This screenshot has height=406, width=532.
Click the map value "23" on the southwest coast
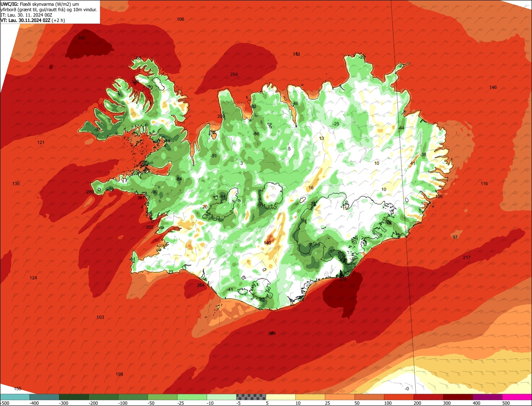171,272
